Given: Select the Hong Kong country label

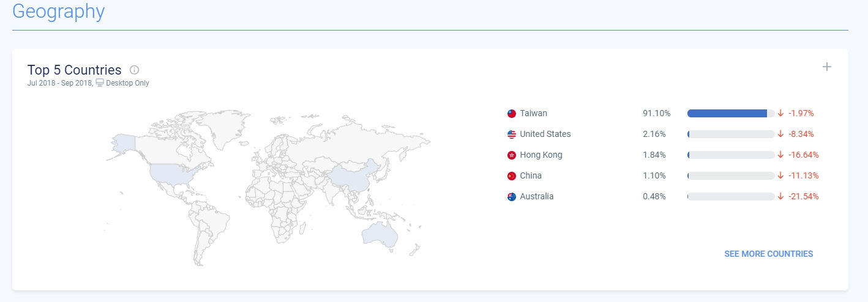Looking at the screenshot, I should pos(541,155).
